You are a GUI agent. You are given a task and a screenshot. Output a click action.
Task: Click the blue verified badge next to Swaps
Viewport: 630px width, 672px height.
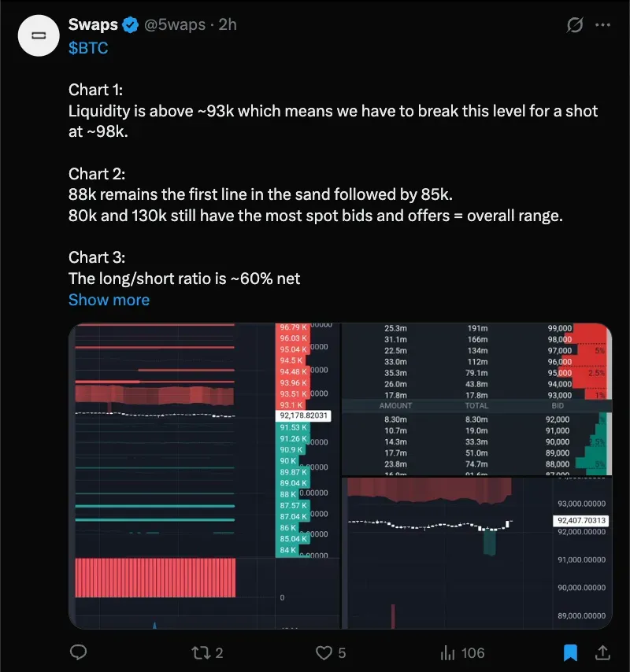click(132, 25)
